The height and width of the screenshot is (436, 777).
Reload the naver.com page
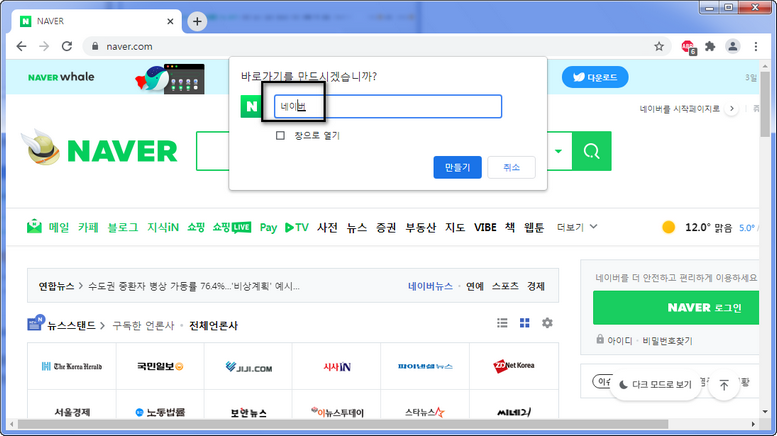(67, 47)
